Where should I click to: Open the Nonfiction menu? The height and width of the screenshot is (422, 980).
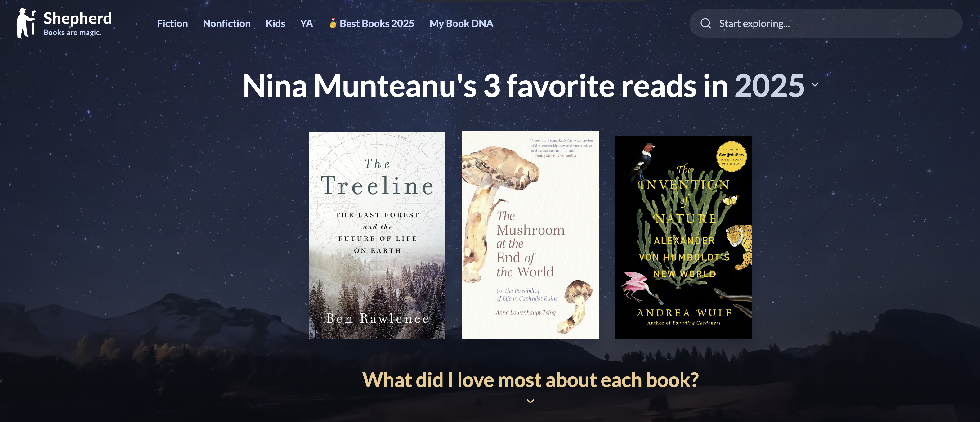[x=227, y=24]
